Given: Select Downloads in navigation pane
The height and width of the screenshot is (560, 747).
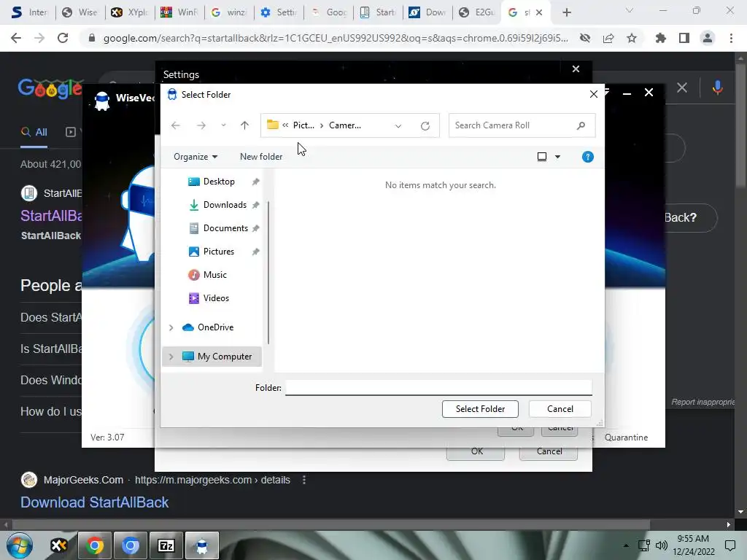Looking at the screenshot, I should tap(225, 205).
